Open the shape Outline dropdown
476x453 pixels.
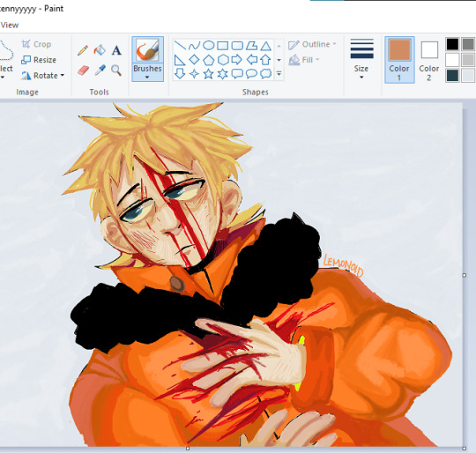pyautogui.click(x=312, y=45)
